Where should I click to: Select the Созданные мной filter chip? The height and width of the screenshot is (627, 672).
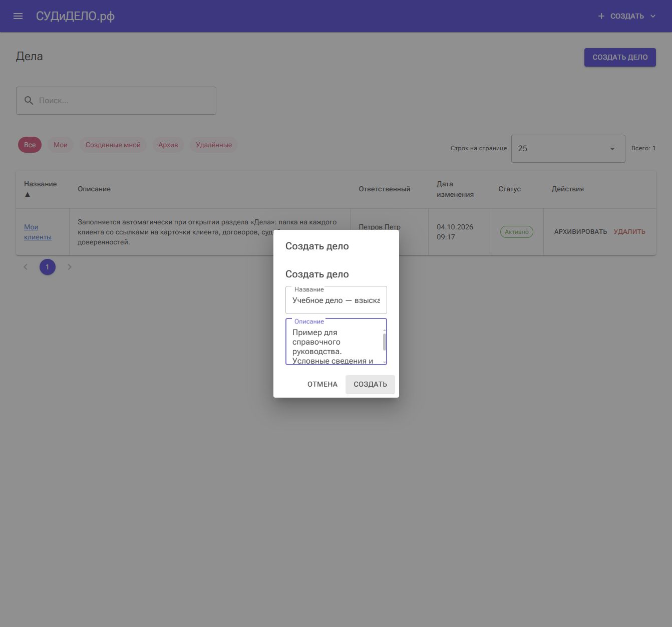(113, 145)
